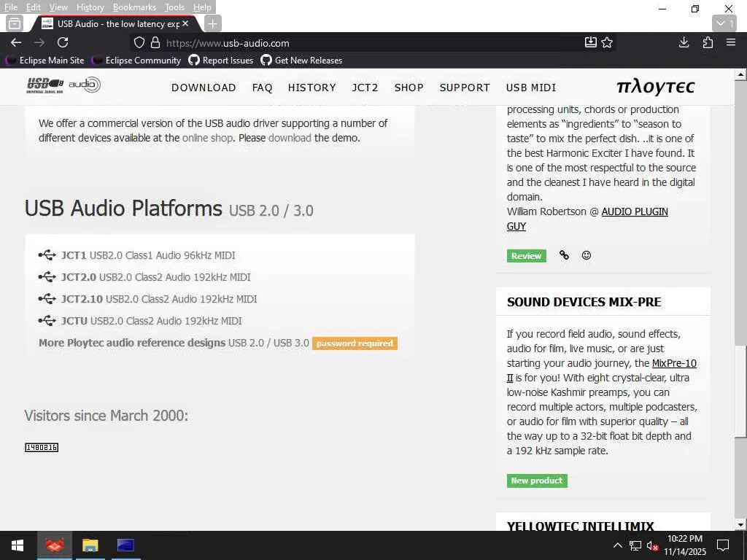Focus the address bar URL field

coord(371,43)
